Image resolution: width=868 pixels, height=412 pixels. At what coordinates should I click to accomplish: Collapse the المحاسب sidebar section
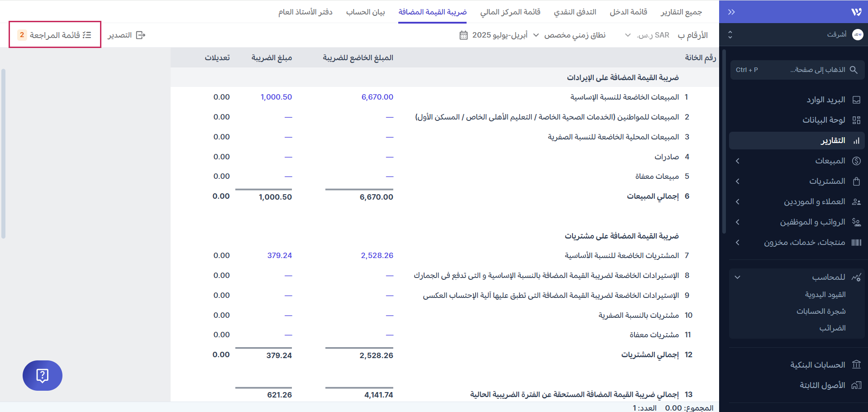738,277
